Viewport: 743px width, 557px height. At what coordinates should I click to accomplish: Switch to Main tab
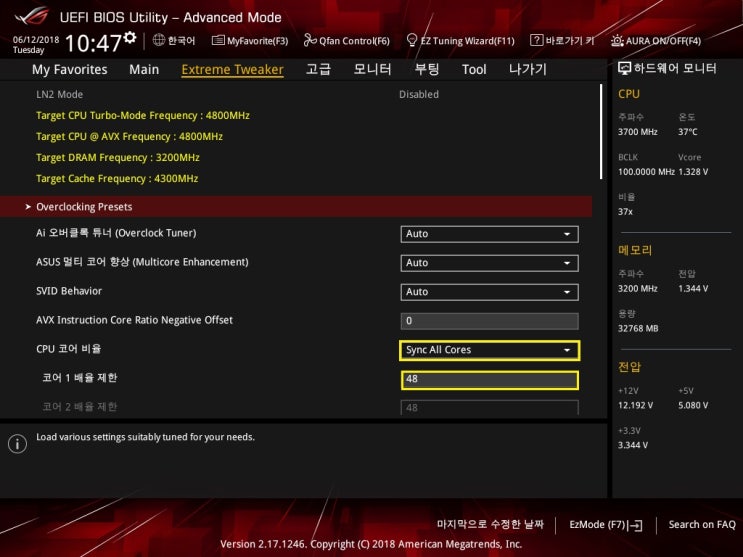(x=144, y=69)
